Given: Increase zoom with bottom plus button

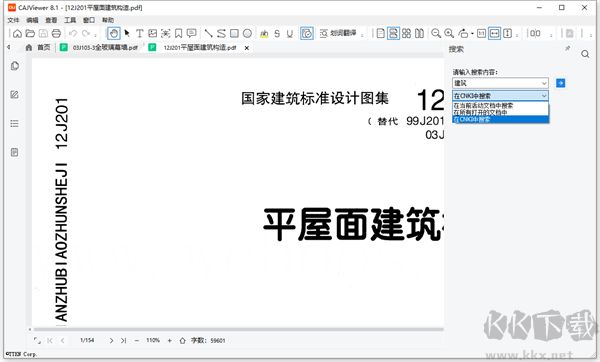Looking at the screenshot, I should click(x=170, y=340).
